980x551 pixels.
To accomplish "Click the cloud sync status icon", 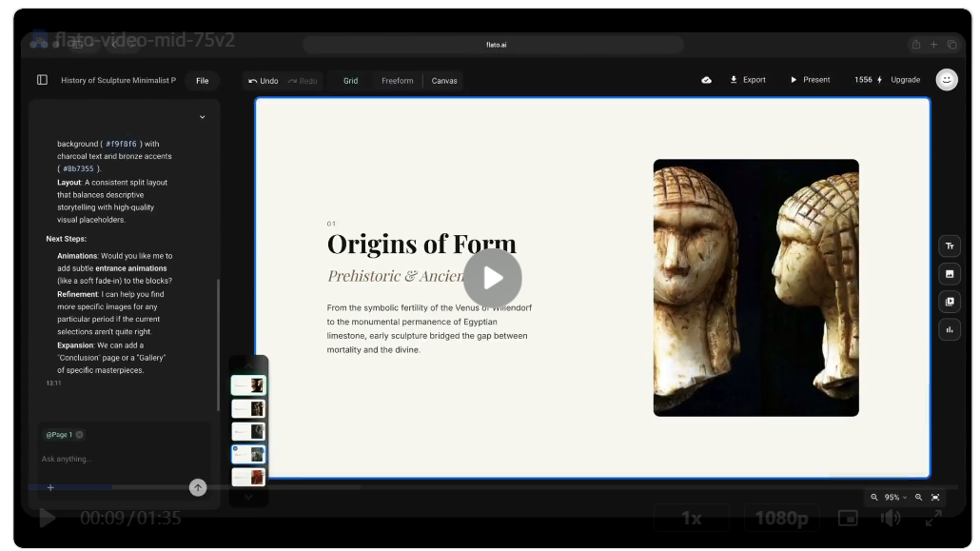I will point(706,80).
